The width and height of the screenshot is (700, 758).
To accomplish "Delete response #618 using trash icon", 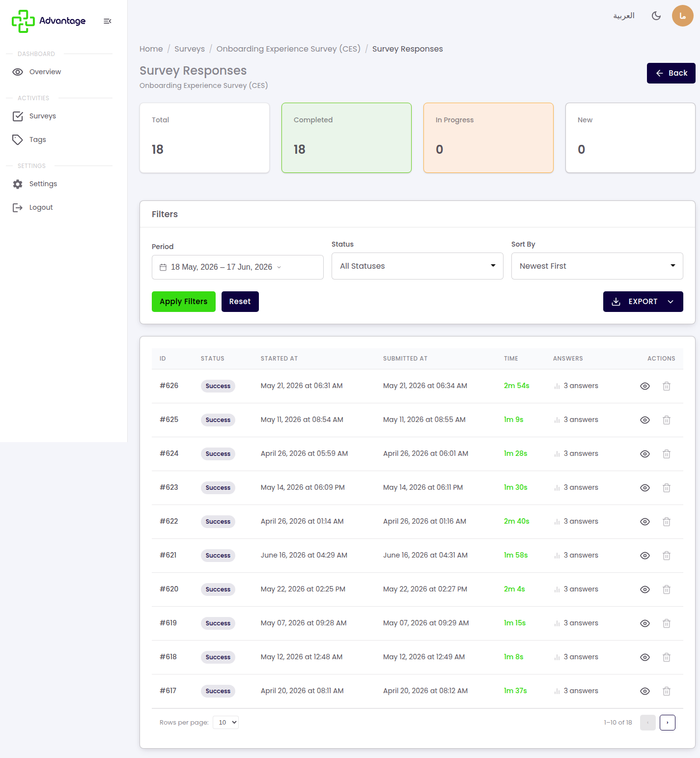I will (667, 657).
